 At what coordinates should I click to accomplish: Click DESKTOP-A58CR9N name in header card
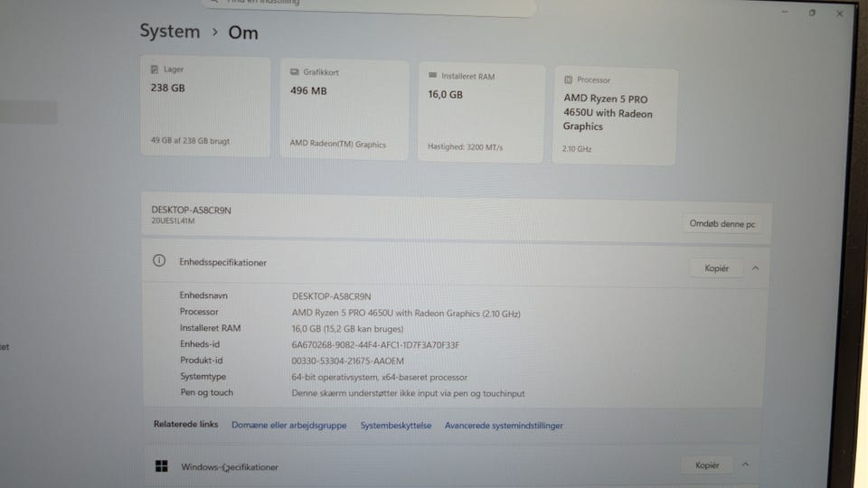(x=191, y=211)
